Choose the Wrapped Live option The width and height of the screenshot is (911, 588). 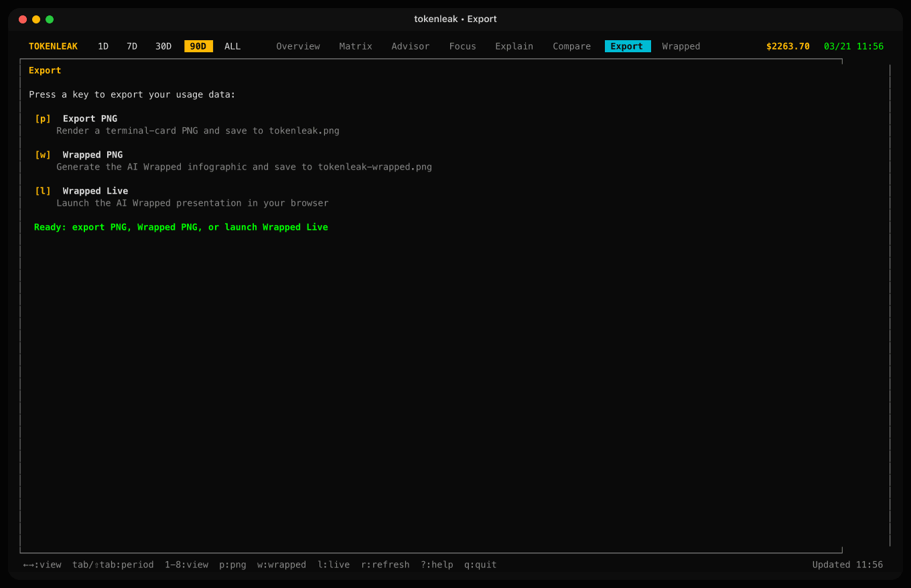tap(95, 191)
